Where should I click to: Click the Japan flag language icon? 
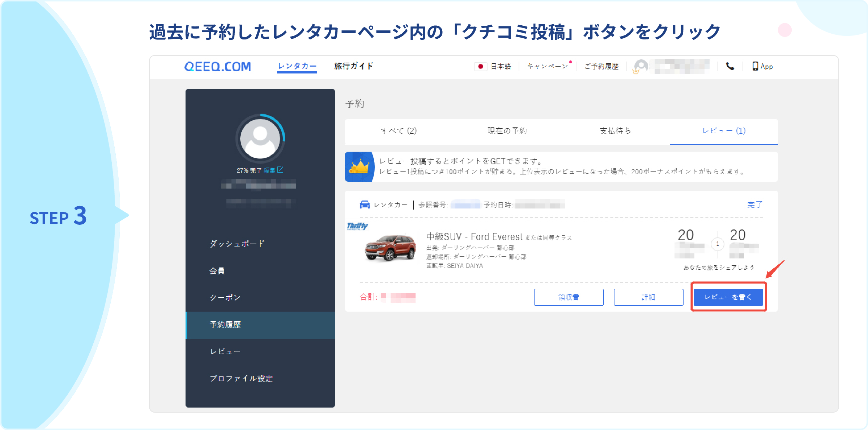480,66
